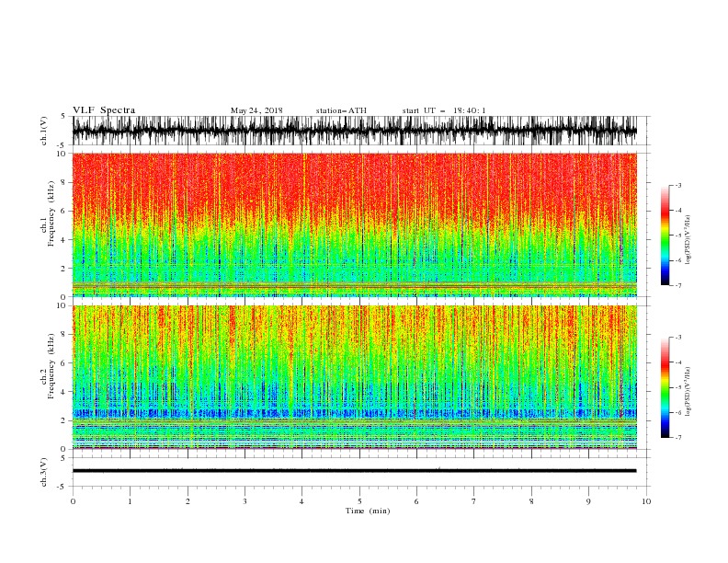728x563 pixels.
Task: Click time axis tick label "5"
Action: point(359,501)
